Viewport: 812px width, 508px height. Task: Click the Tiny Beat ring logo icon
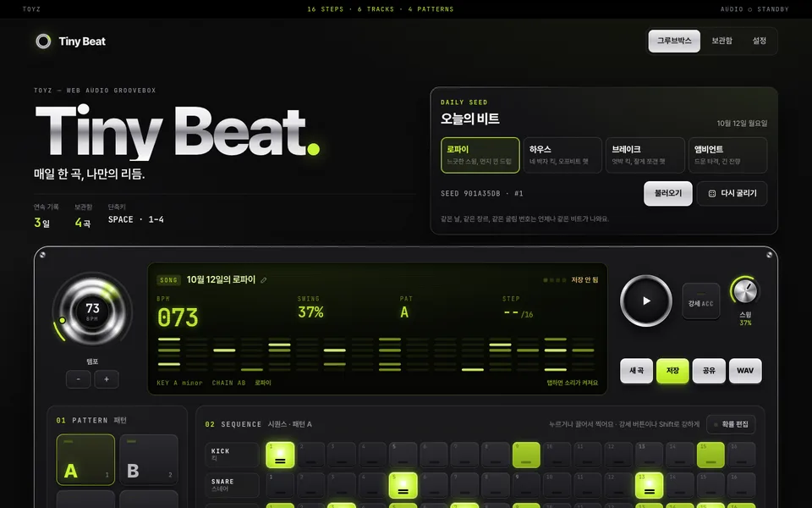[x=43, y=41]
